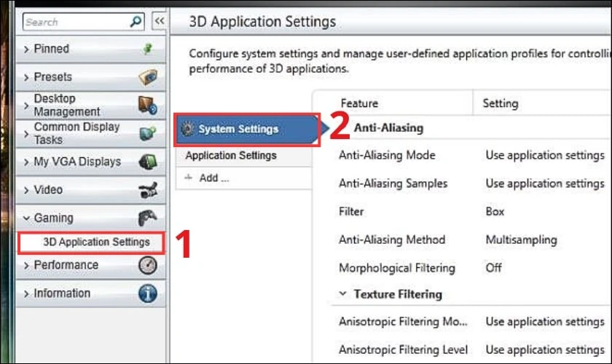Collapse sidebar with double-chevron button
Screen dimensions: 612x364
pos(160,20)
